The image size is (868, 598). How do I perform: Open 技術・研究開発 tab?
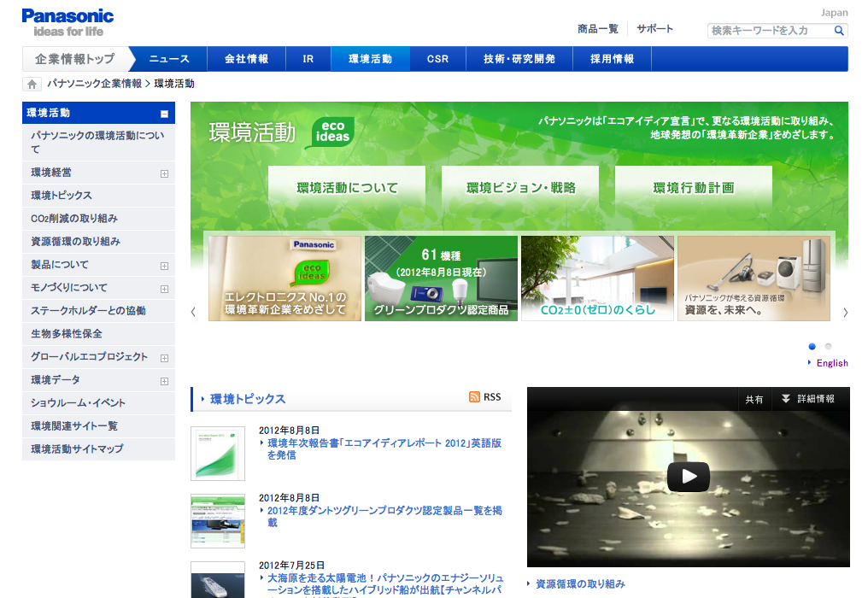(519, 59)
